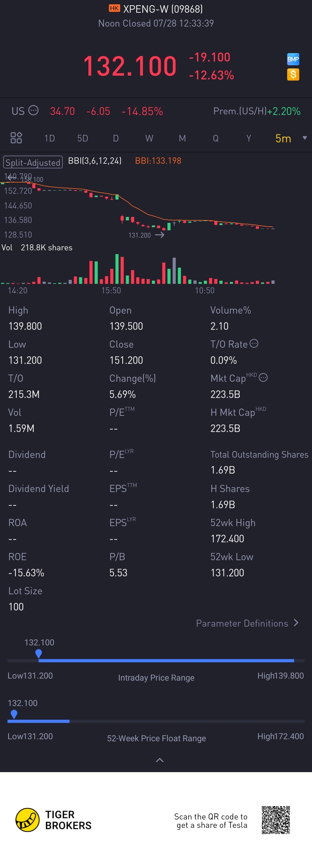Switch to the 1D chart tab
312x868 pixels.
click(x=49, y=138)
